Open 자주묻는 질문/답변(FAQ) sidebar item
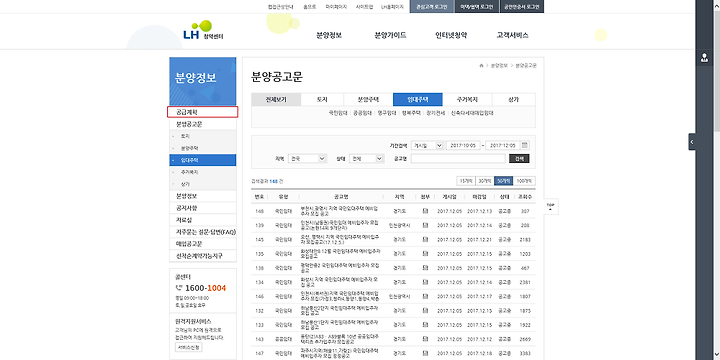Image resolution: width=720 pixels, height=360 pixels. point(202,232)
